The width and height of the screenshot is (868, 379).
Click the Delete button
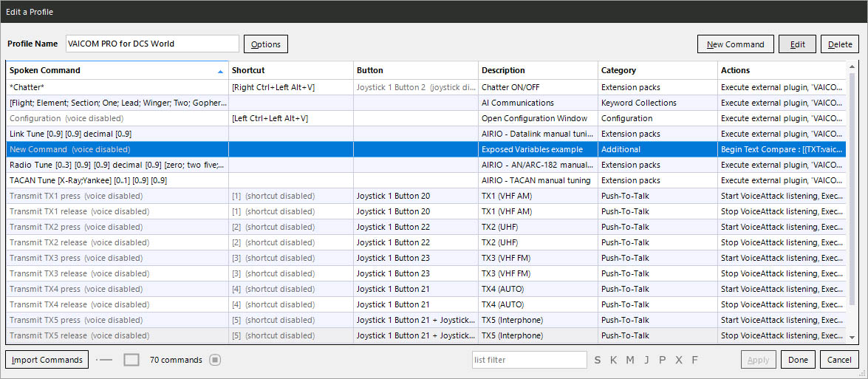coord(840,44)
